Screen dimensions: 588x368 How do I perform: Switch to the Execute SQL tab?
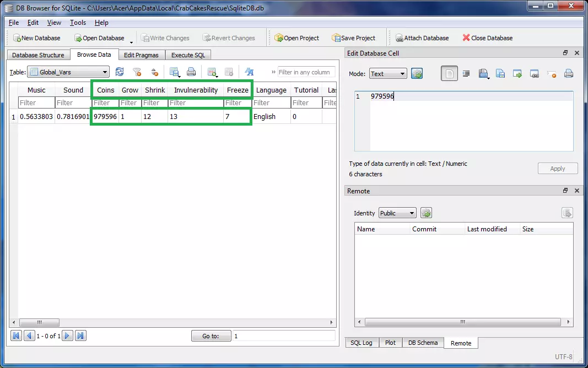click(x=188, y=55)
